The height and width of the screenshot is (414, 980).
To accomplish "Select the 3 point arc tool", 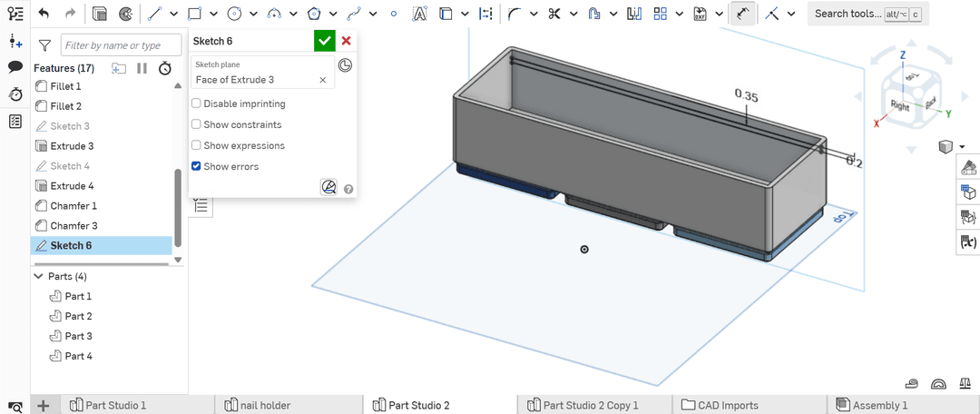I will [x=274, y=13].
